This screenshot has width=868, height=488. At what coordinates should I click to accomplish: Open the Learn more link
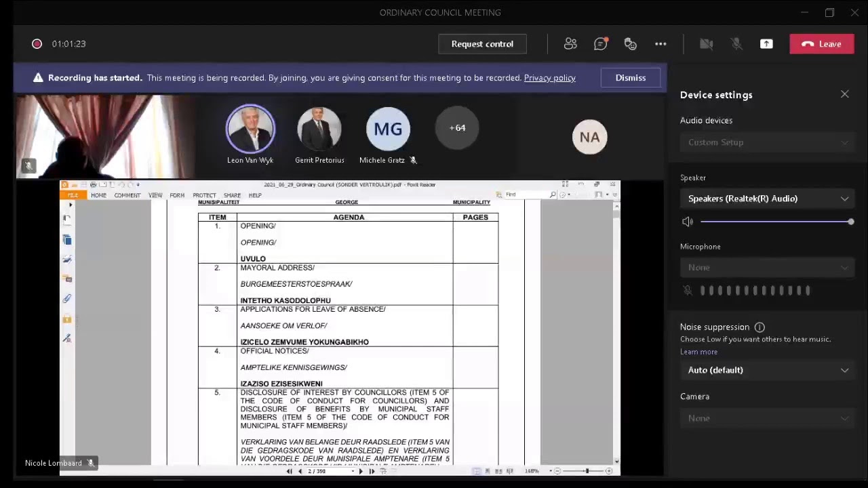coord(698,352)
